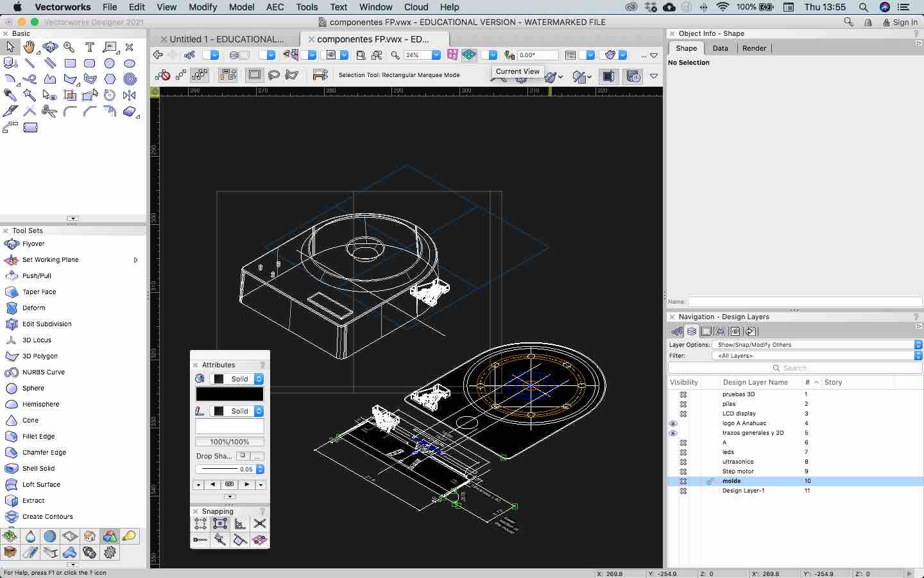Select the Spiral tool
Screen dimensions: 924x578
(x=130, y=79)
